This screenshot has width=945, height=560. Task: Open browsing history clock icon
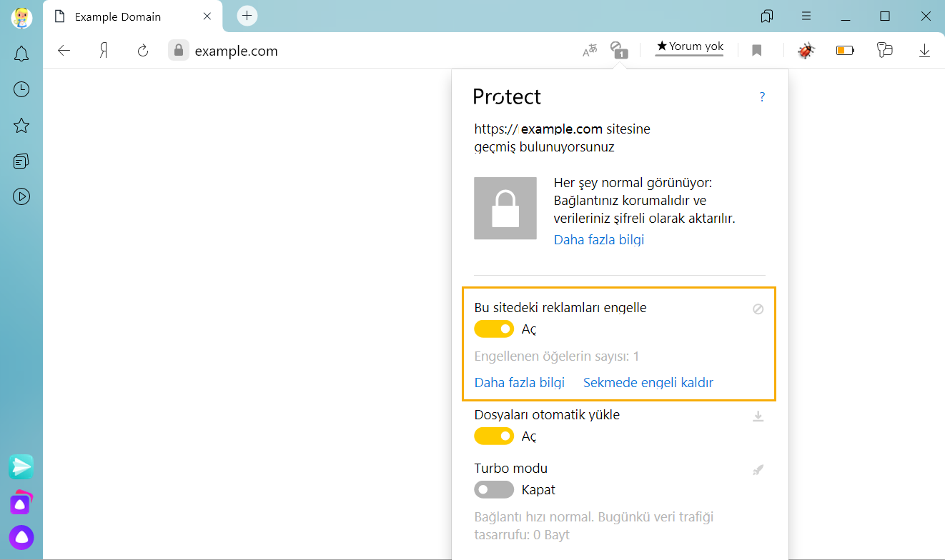[x=21, y=89]
